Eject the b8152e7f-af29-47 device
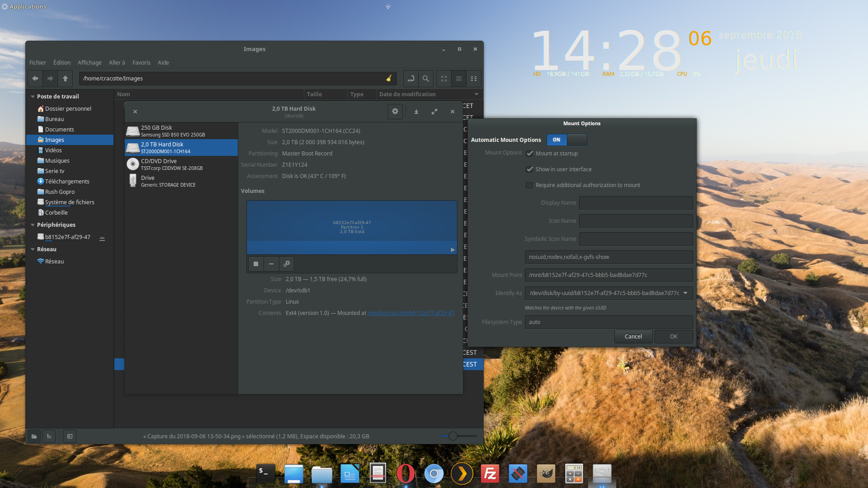Viewport: 868px width, 488px height. [x=102, y=238]
